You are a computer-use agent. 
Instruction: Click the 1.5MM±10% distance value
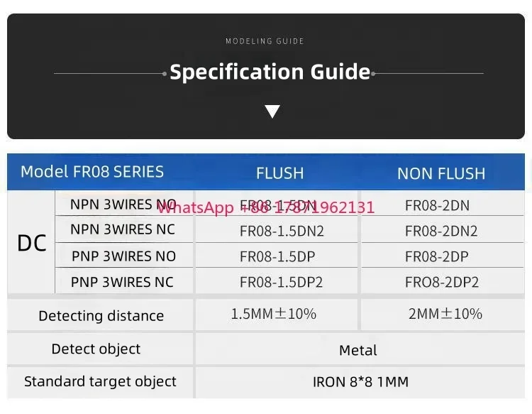(x=273, y=314)
